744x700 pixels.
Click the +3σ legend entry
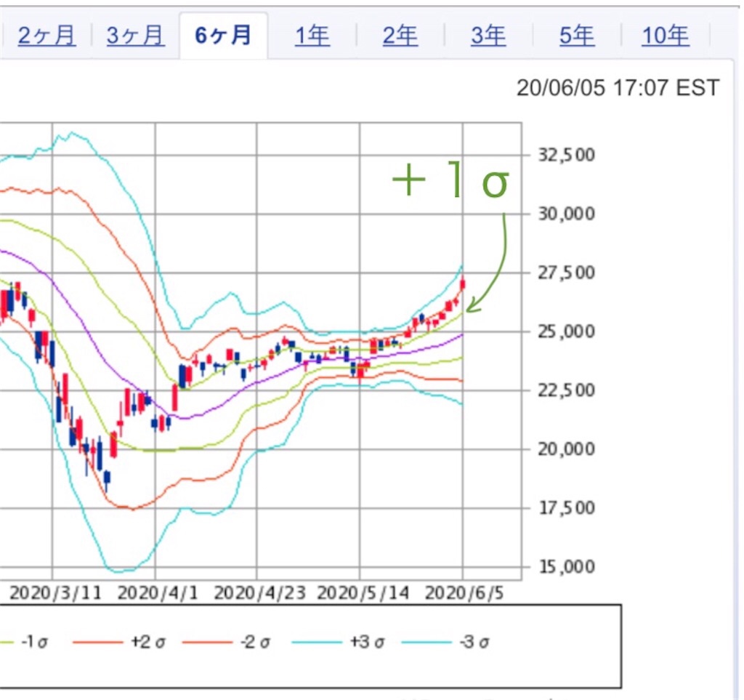pos(338,642)
